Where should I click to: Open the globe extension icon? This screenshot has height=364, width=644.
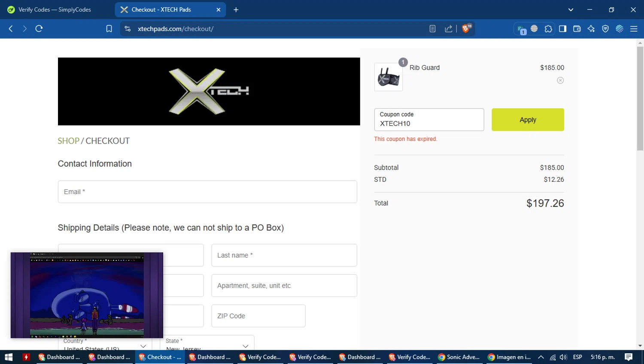(x=534, y=28)
